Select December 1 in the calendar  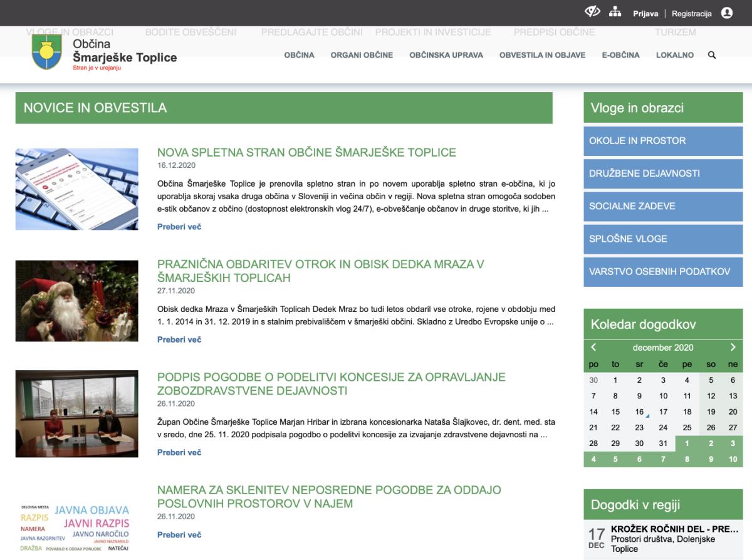[x=615, y=380]
